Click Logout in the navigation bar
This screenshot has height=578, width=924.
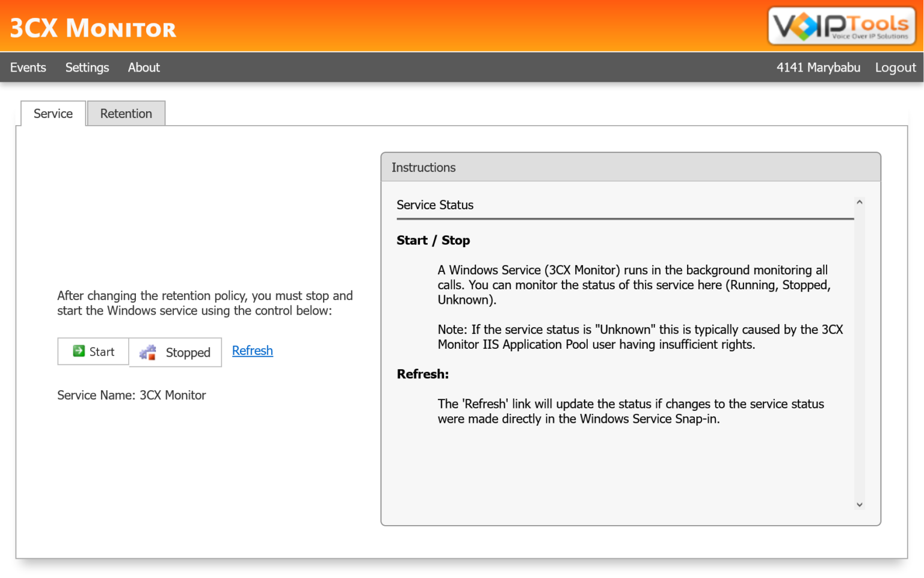(x=895, y=67)
